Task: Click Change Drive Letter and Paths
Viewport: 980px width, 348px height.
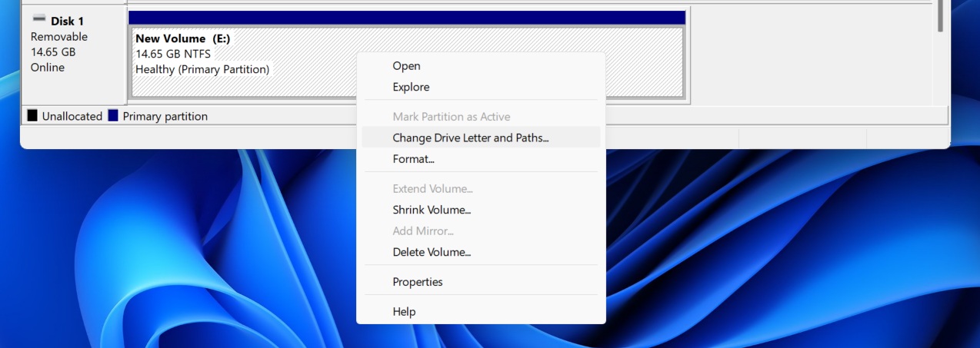Action: pyautogui.click(x=481, y=138)
